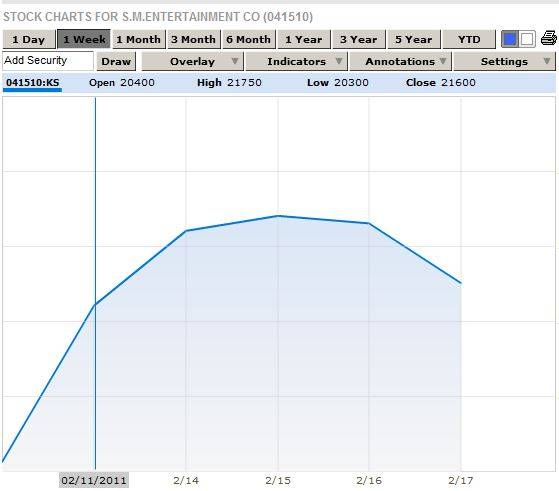Switch to the 5 Year range
Viewport: 559px width, 491px height.
[414, 39]
